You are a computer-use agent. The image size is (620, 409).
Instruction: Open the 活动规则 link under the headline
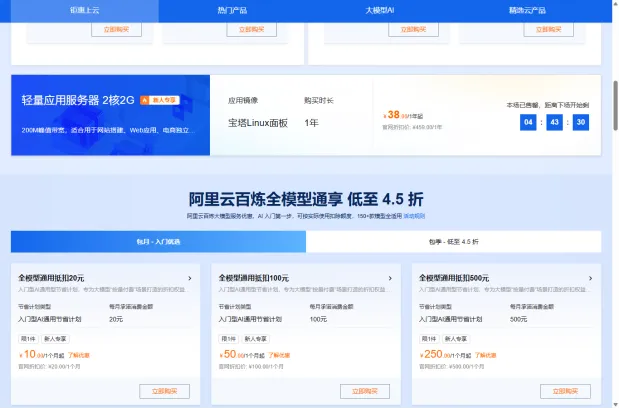[414, 216]
